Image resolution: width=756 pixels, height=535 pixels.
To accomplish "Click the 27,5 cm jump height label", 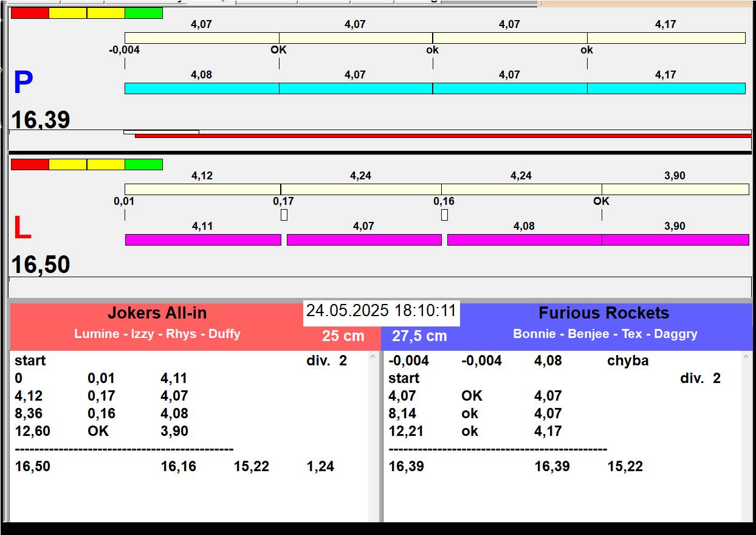I will coord(419,336).
